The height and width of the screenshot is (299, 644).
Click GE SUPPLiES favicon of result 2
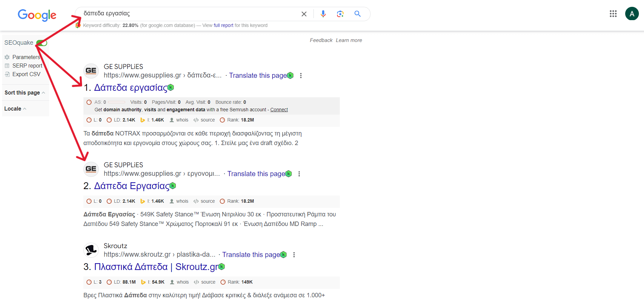(91, 169)
